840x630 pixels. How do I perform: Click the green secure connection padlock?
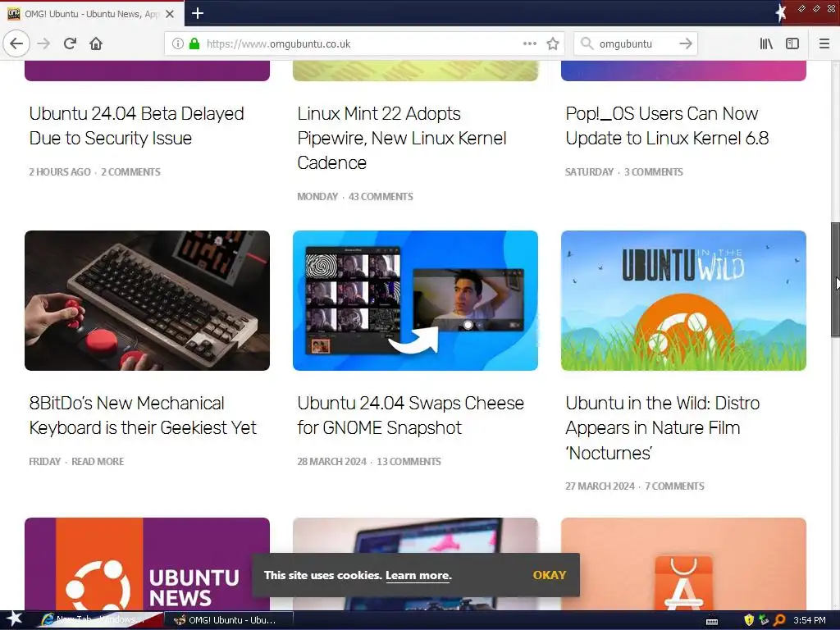pos(194,44)
